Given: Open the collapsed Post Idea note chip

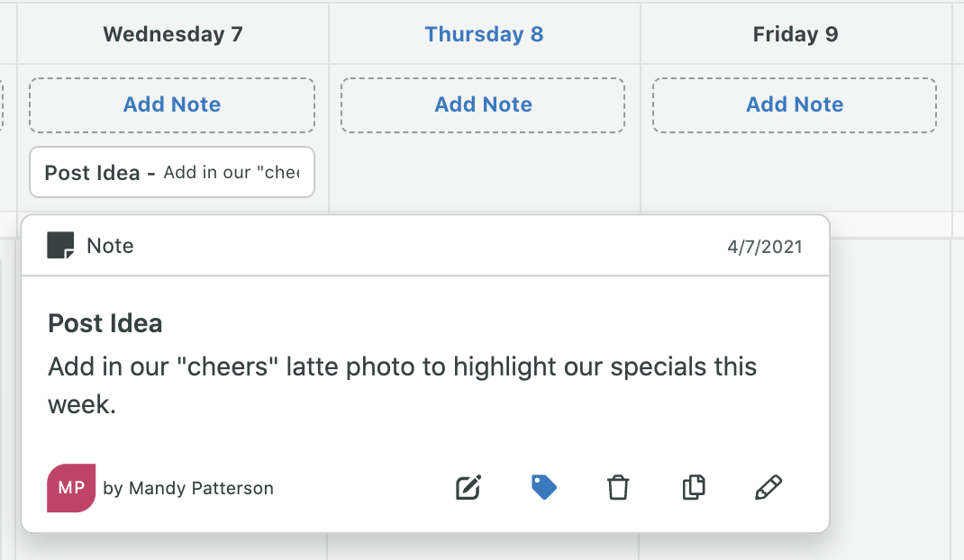Looking at the screenshot, I should [172, 172].
